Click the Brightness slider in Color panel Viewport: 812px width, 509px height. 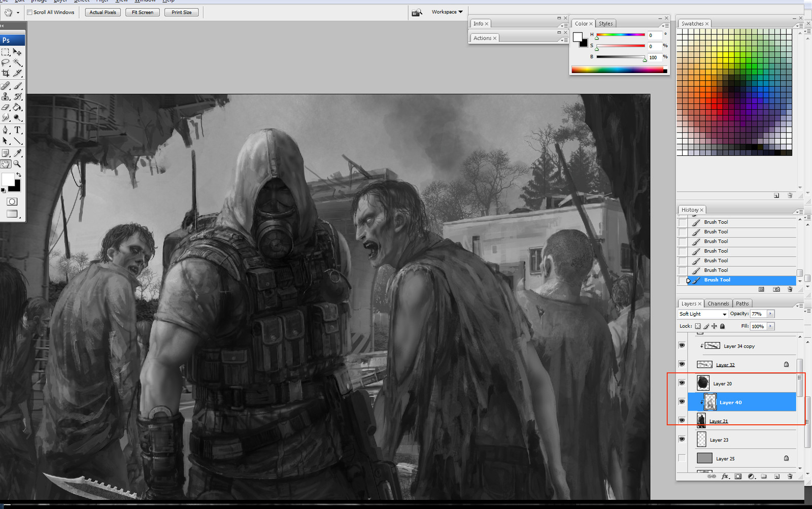[620, 57]
